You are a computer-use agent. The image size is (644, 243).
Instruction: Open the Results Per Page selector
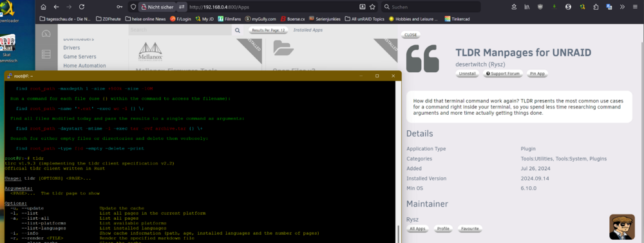point(268,30)
